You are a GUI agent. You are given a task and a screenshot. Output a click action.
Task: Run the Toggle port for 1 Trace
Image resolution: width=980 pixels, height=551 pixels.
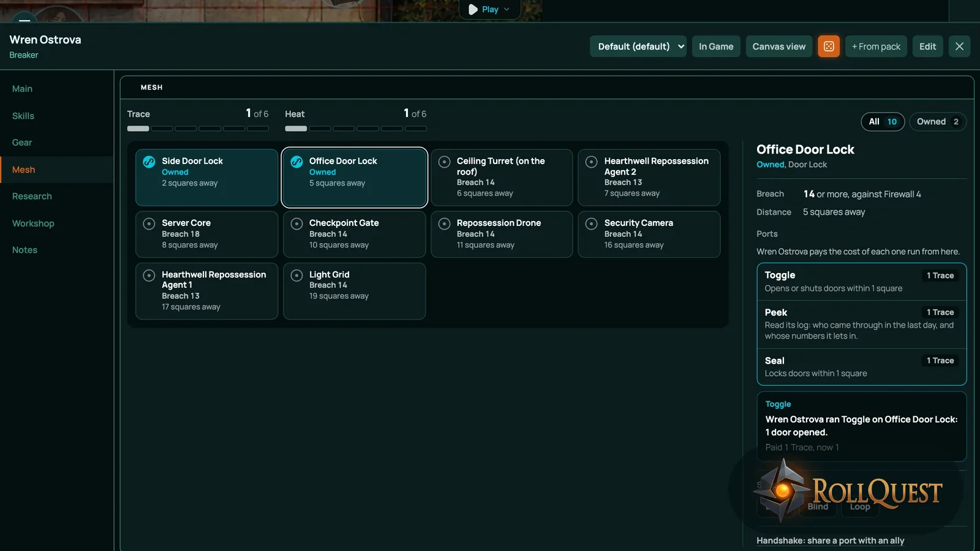(861, 282)
